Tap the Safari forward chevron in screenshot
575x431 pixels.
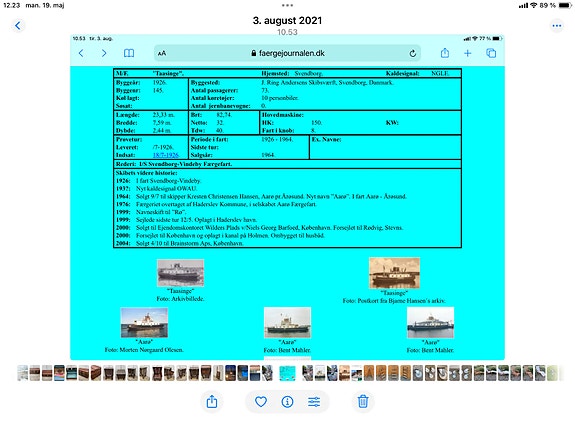pyautogui.click(x=104, y=54)
